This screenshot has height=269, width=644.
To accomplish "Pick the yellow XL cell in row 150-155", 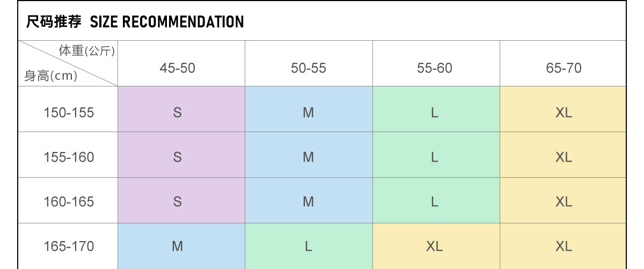I will pos(563,113).
